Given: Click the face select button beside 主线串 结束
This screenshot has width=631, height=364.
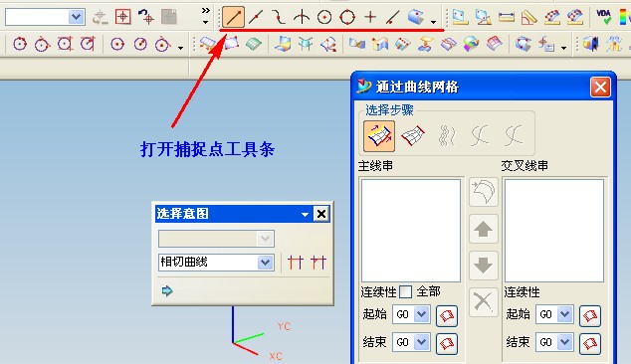Looking at the screenshot, I should 447,344.
